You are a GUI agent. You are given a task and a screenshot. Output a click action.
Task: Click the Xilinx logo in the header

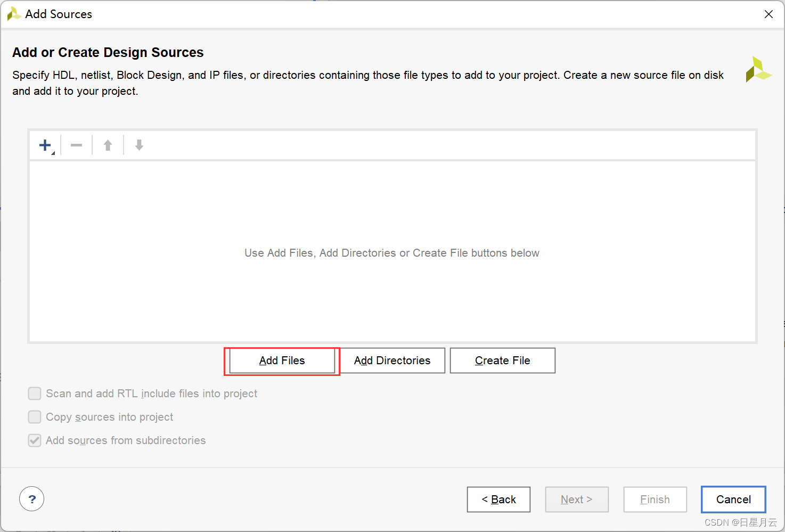(x=758, y=70)
